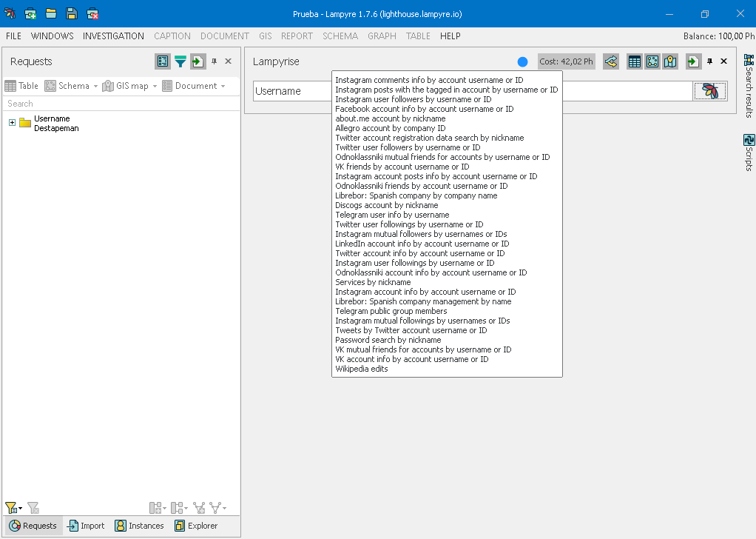Image resolution: width=756 pixels, height=539 pixels.
Task: Run search with the firefly execute button
Action: [709, 91]
